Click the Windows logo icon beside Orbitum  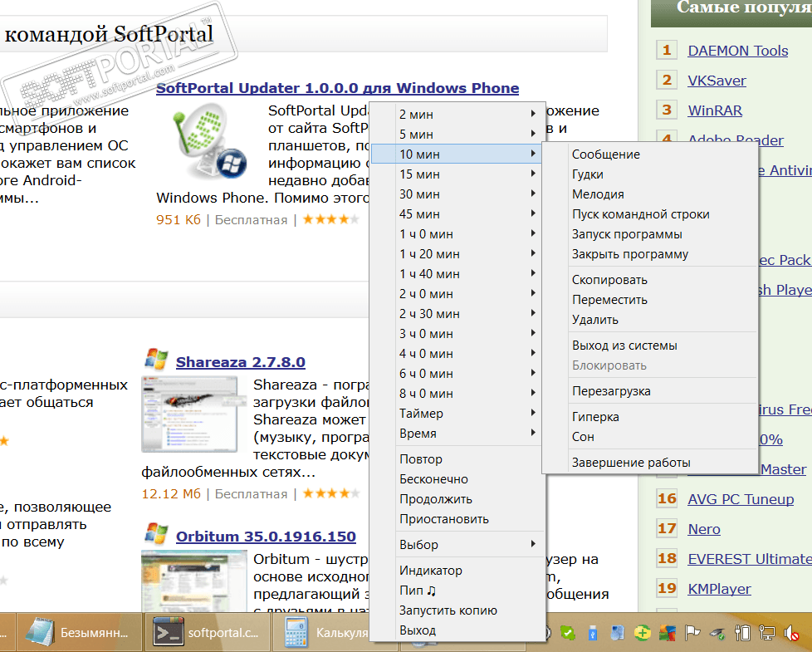(156, 534)
